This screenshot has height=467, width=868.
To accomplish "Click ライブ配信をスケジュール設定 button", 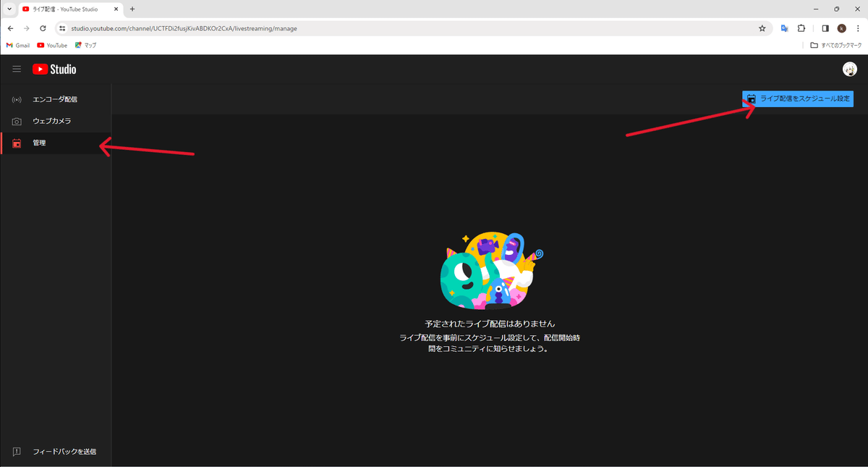I will click(798, 98).
